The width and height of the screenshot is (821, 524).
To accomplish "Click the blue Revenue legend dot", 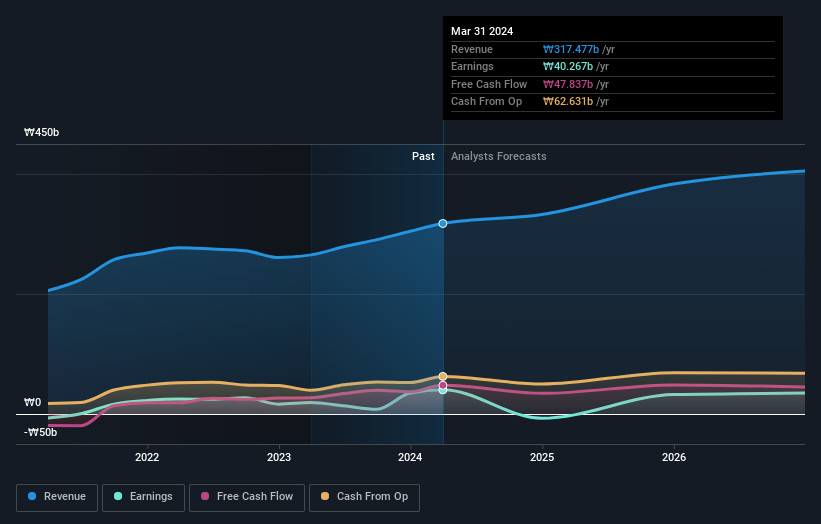I will pyautogui.click(x=32, y=496).
